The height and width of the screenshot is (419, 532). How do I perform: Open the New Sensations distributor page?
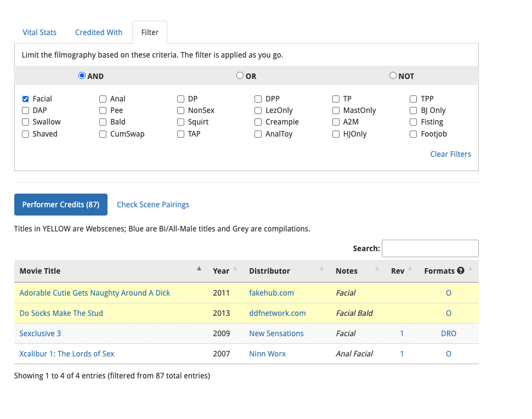[276, 333]
